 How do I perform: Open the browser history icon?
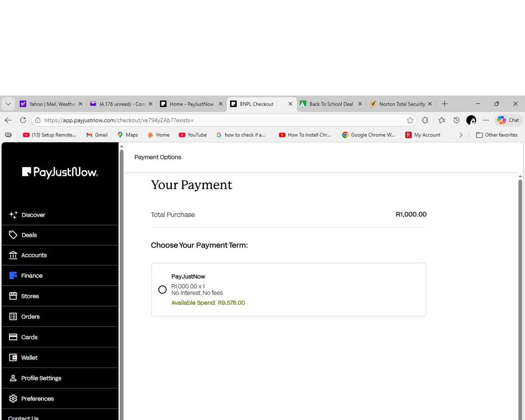tap(456, 120)
